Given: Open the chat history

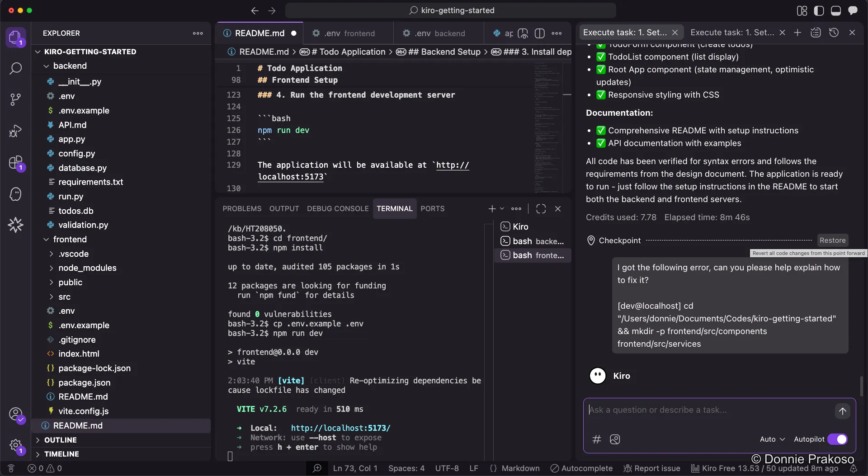Looking at the screenshot, I should 834,32.
